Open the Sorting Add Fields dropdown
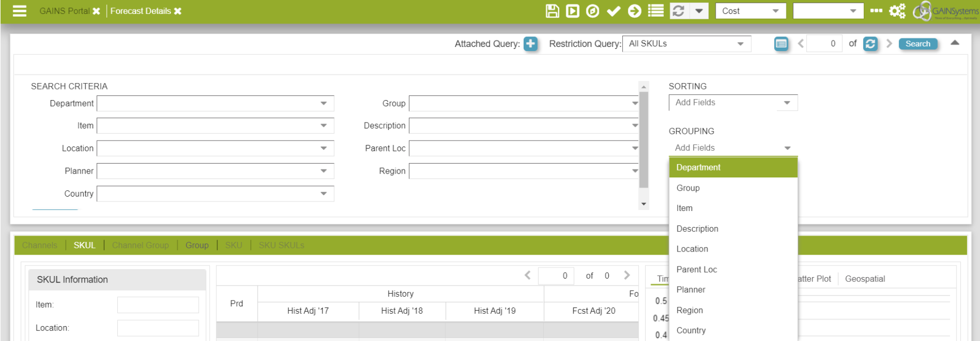Image resolution: width=980 pixels, height=341 pixels. coord(733,103)
